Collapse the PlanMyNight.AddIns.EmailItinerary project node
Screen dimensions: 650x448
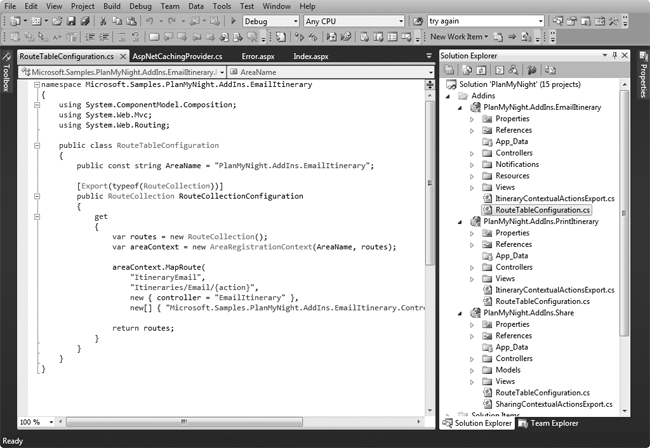[460, 108]
